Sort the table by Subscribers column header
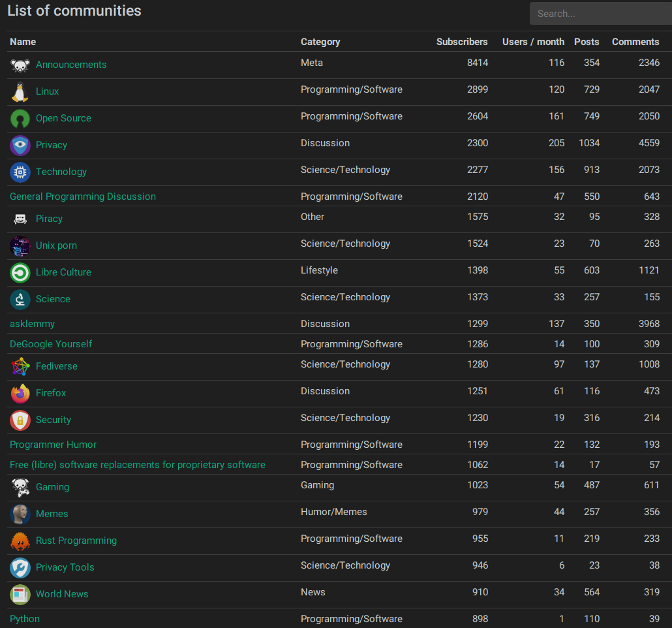The height and width of the screenshot is (628, 672). pos(462,42)
